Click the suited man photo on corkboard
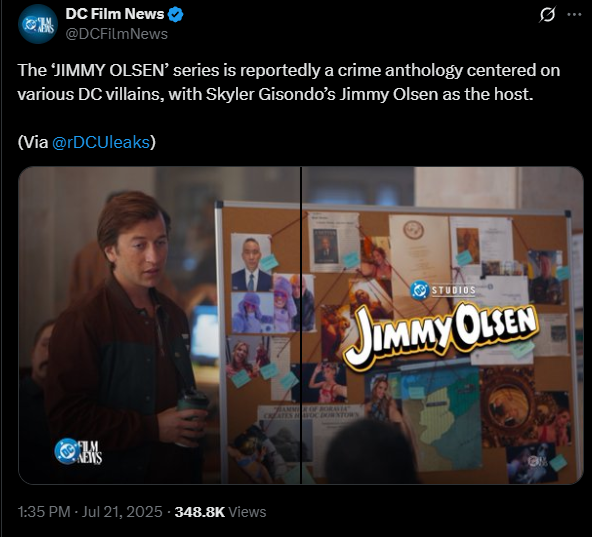This screenshot has height=537, width=592. pos(251,262)
